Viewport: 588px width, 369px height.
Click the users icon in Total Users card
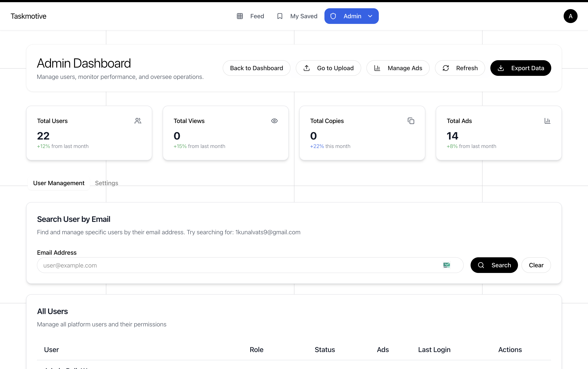pyautogui.click(x=138, y=121)
